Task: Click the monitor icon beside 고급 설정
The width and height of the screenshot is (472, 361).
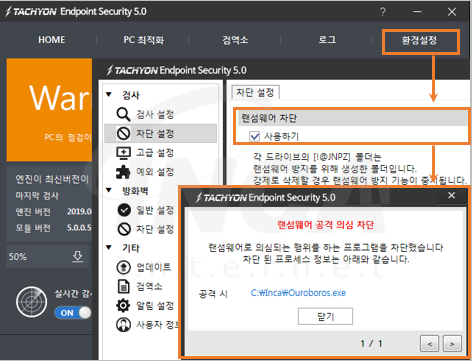Action: 123,153
